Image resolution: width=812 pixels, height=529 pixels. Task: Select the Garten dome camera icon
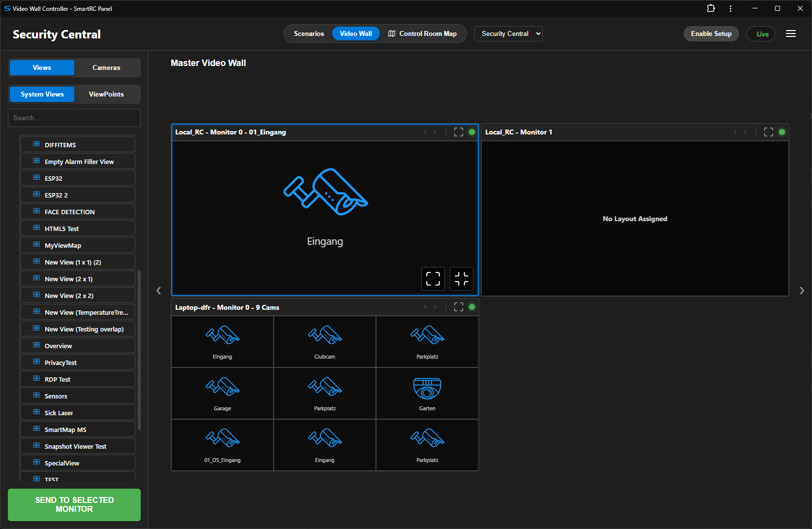point(427,388)
